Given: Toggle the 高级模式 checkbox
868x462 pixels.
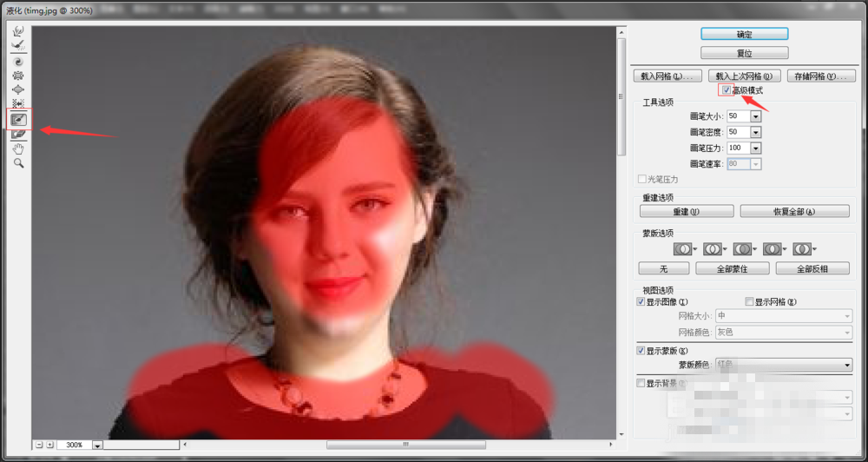Looking at the screenshot, I should click(726, 90).
